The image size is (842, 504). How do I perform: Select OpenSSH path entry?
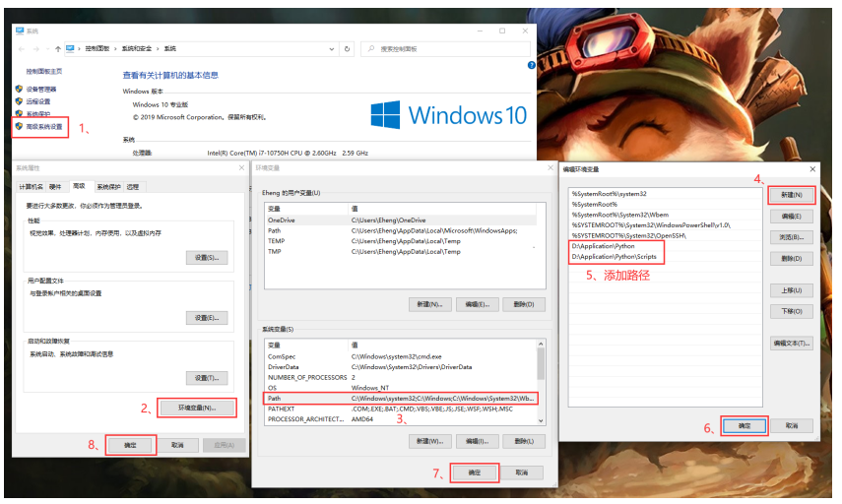[665, 235]
